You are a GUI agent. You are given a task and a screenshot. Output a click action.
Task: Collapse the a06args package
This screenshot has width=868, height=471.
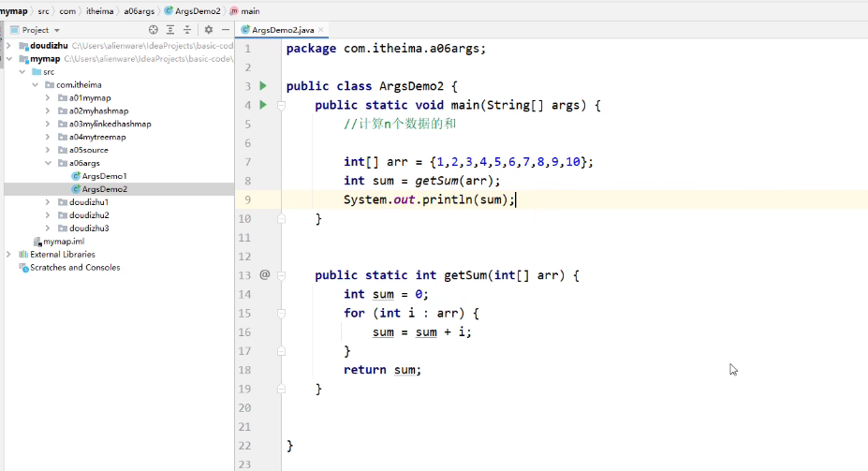pyautogui.click(x=48, y=163)
